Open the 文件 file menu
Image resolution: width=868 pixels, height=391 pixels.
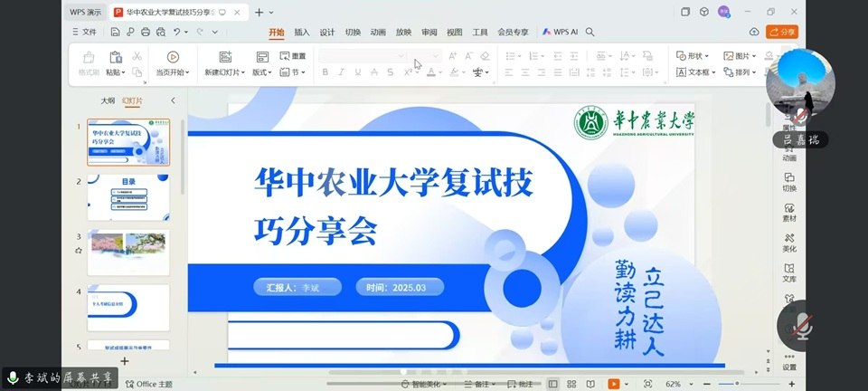point(84,32)
